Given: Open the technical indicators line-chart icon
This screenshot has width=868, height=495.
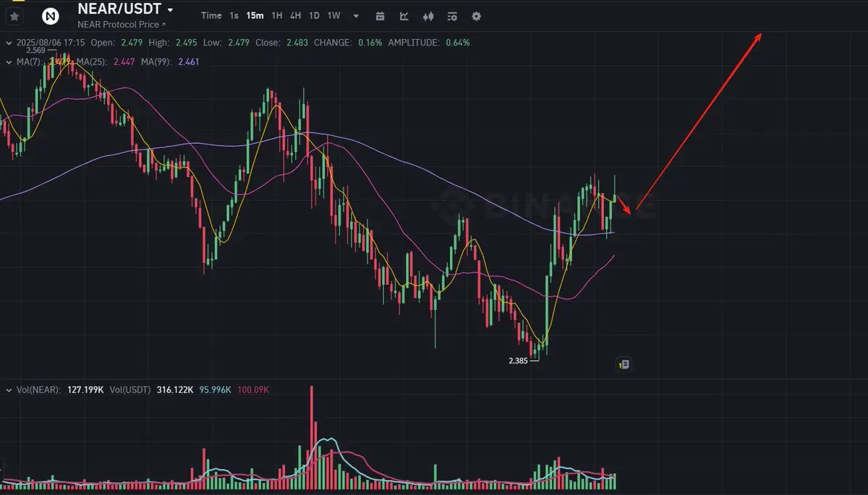Looking at the screenshot, I should tap(404, 16).
